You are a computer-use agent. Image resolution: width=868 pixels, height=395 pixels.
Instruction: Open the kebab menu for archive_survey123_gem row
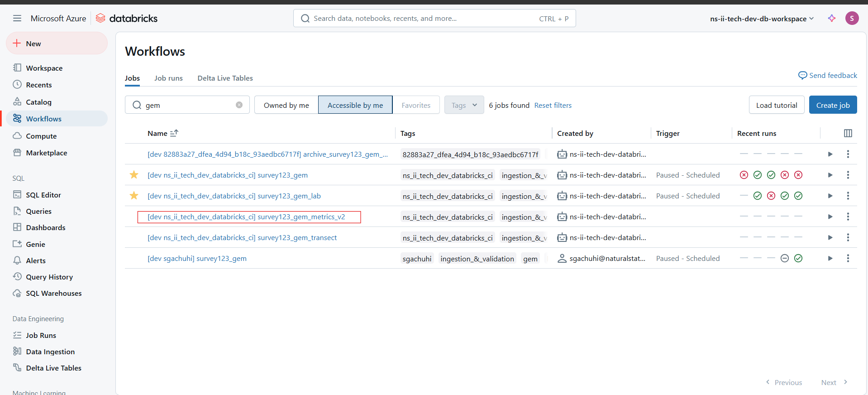point(848,154)
